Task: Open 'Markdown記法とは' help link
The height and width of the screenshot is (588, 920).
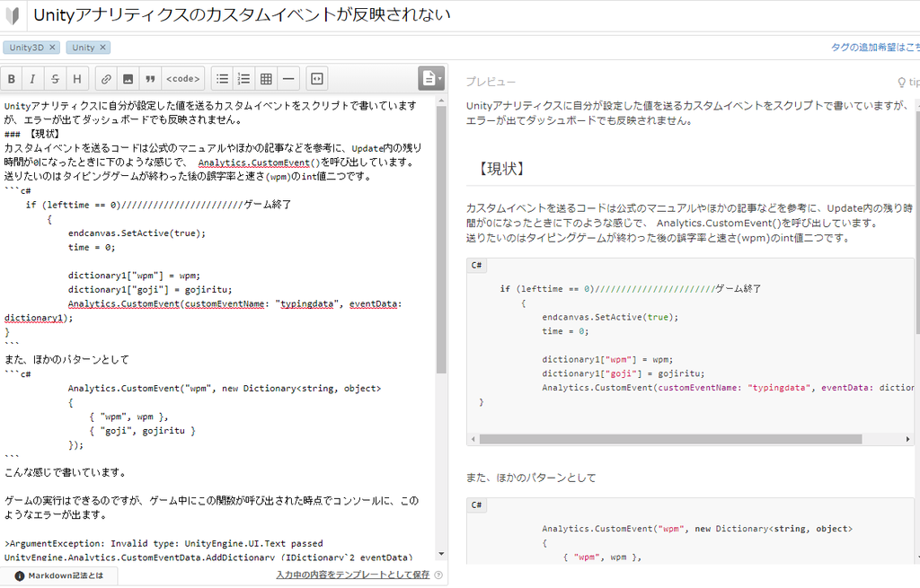Action: [66, 575]
